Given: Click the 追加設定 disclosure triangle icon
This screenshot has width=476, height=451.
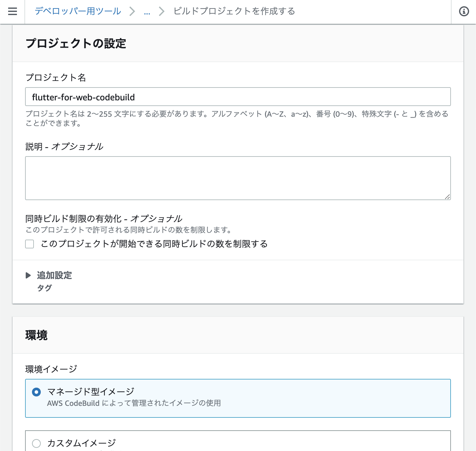Looking at the screenshot, I should 29,275.
